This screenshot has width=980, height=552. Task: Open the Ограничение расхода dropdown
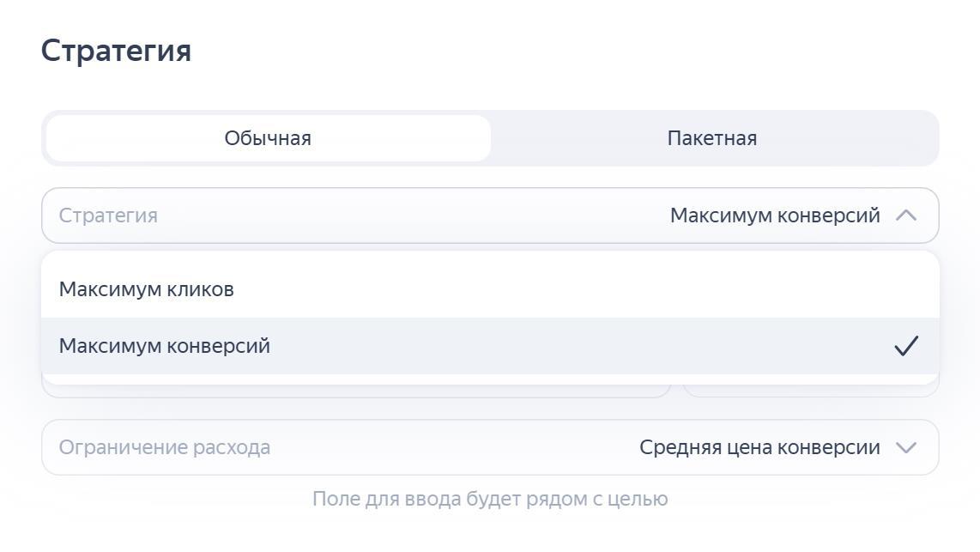(490, 447)
